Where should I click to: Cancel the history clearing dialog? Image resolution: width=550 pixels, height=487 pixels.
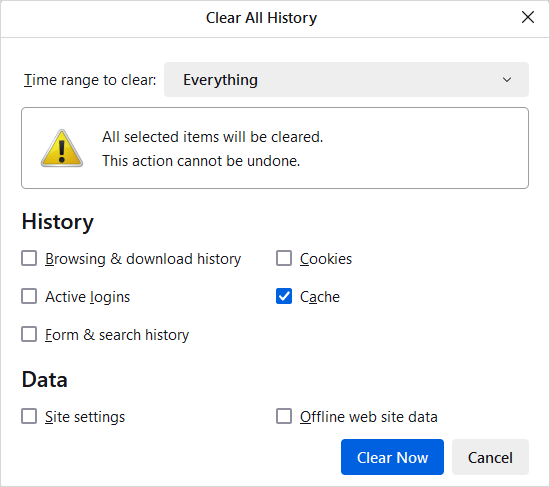pos(490,457)
